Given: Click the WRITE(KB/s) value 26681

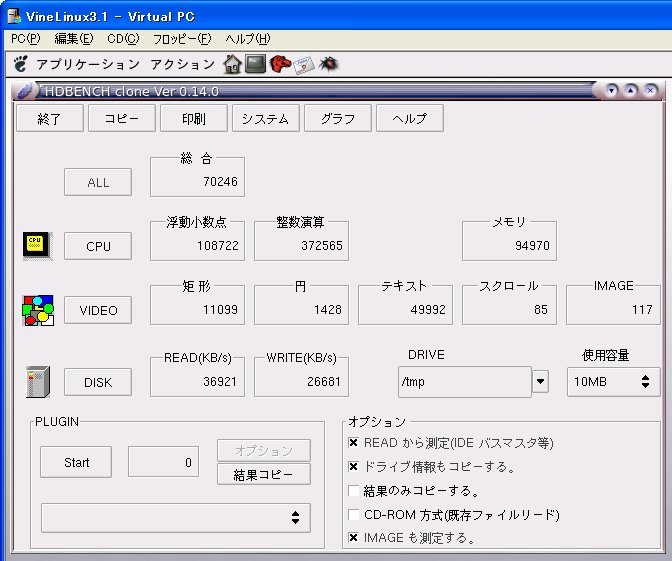Looking at the screenshot, I should [324, 381].
